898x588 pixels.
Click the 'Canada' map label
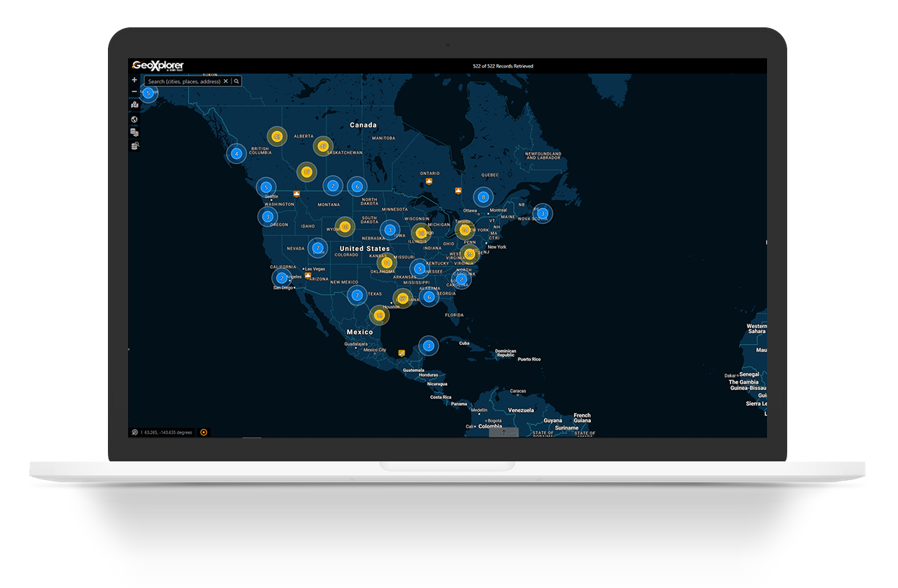363,125
